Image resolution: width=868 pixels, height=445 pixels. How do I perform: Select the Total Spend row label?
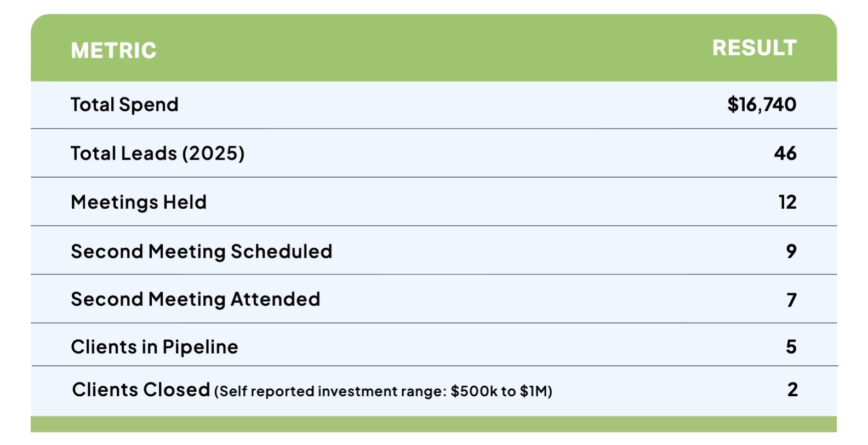[124, 105]
